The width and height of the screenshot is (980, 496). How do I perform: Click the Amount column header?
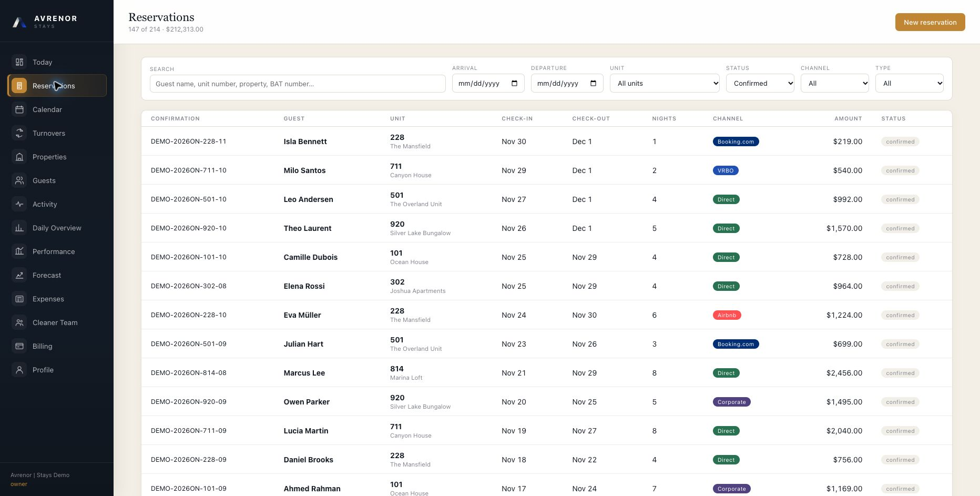tap(848, 119)
